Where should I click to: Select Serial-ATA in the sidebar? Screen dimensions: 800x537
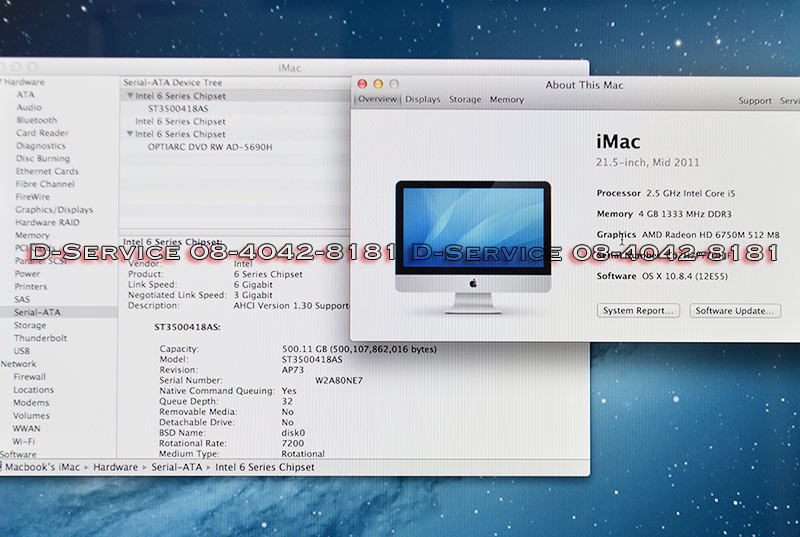37,312
